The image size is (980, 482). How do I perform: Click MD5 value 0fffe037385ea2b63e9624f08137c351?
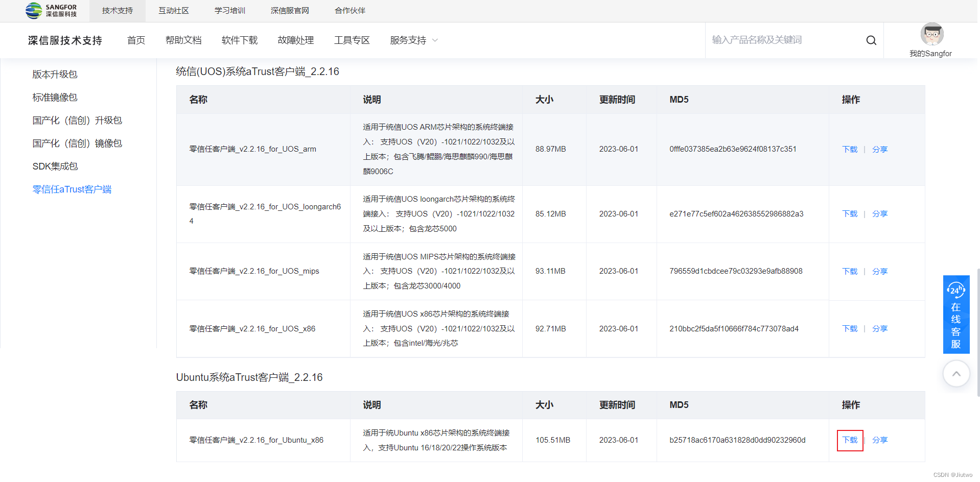pos(733,149)
